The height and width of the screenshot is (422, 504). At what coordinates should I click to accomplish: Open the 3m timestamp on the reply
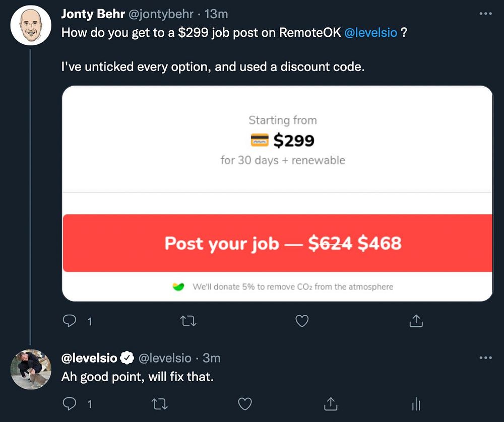coord(212,358)
